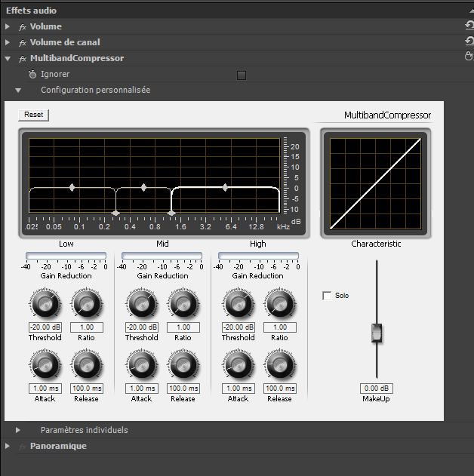Click the Mid band Attack knob

[x=142, y=365]
